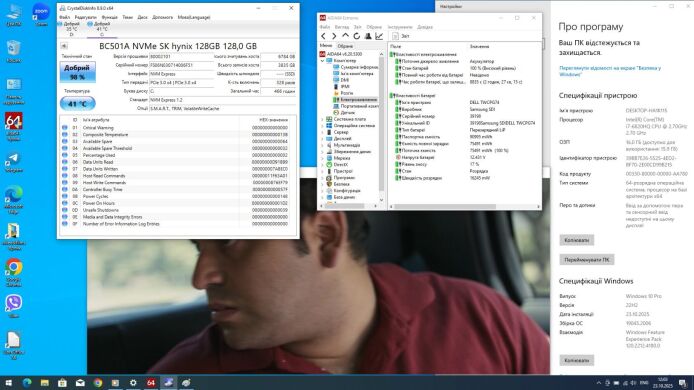The height and width of the screenshot is (390, 694).
Task: Open Google Chrome desktop shortcut
Action: tap(14, 273)
